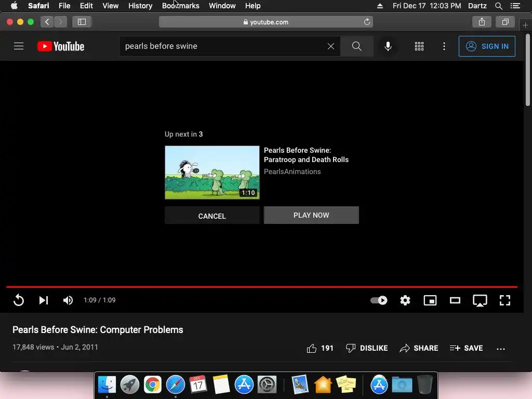
Task: Open more actions ellipsis under video
Action: tap(500, 349)
